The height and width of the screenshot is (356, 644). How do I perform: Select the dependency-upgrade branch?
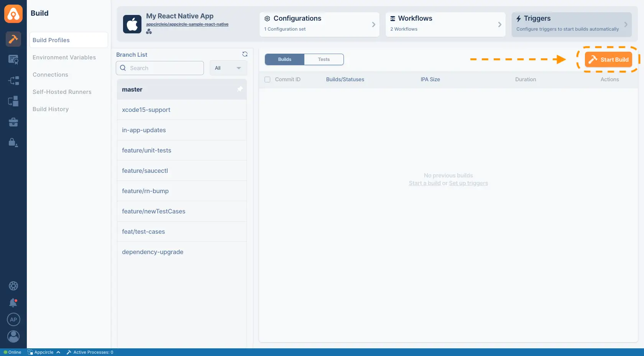[182, 252]
